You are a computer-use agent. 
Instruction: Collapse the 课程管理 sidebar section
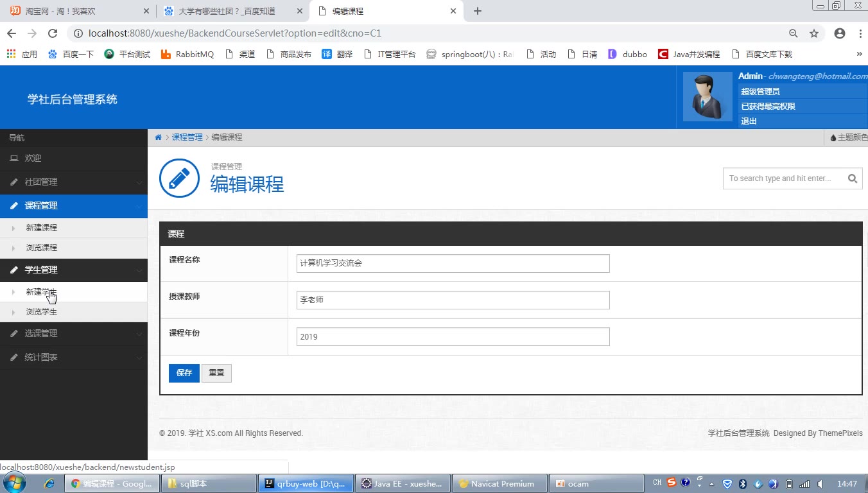point(74,205)
